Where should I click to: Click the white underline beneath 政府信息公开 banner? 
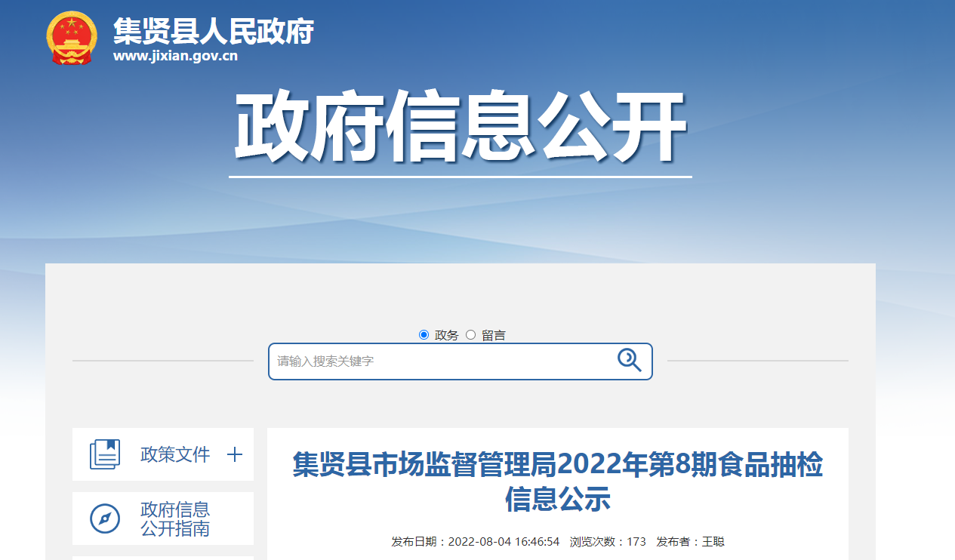[x=460, y=177]
